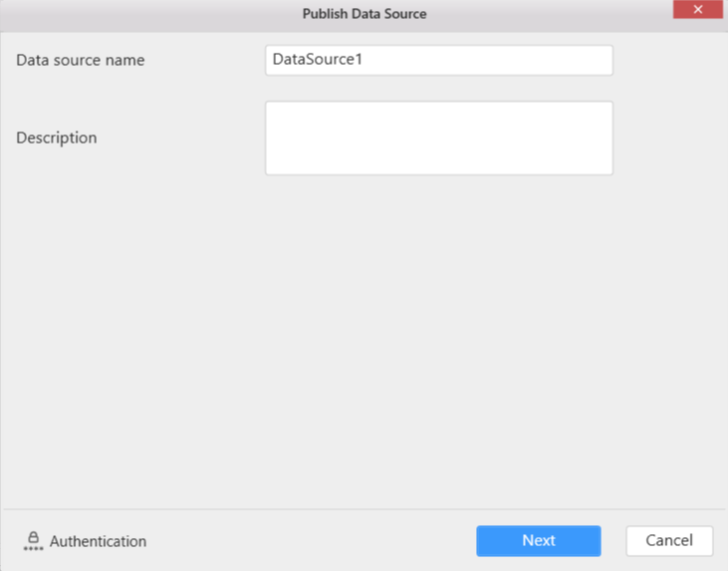Click the "Publish Data Source" title text

pos(364,14)
